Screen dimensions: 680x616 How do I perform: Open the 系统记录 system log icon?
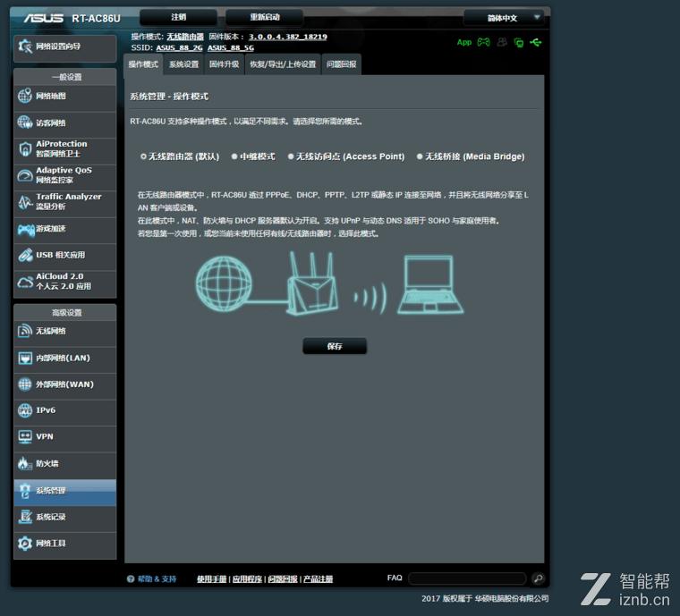tap(25, 517)
